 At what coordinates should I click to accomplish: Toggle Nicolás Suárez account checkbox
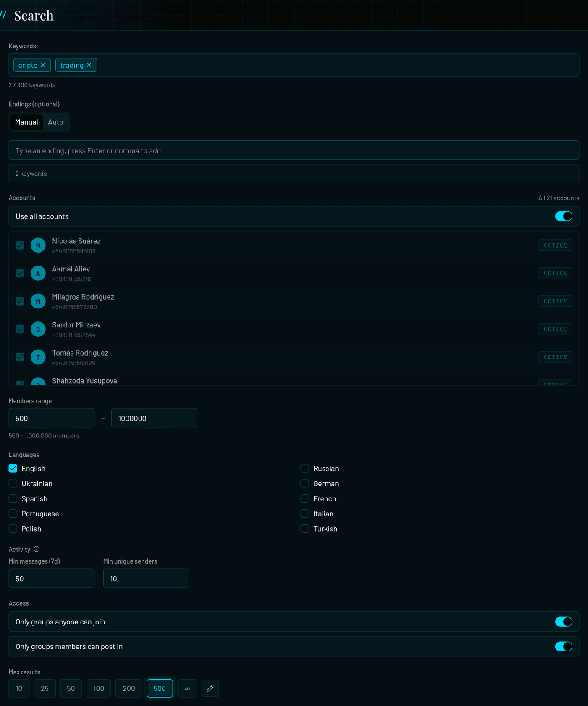20,245
